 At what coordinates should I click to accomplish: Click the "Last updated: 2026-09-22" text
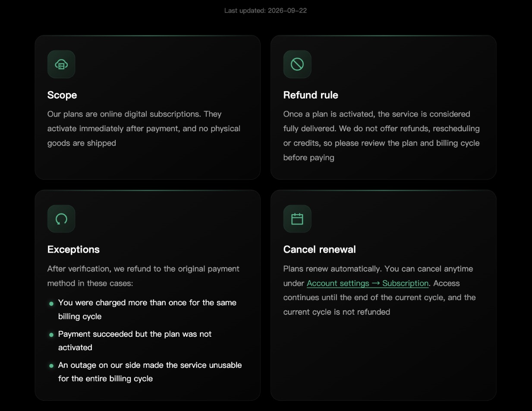pyautogui.click(x=266, y=10)
